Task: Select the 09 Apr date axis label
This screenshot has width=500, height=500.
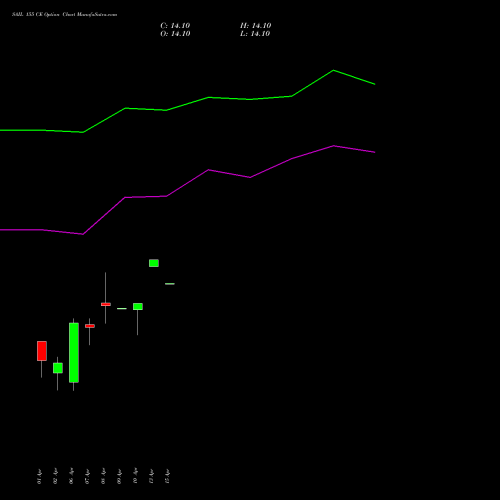Action: pyautogui.click(x=119, y=476)
